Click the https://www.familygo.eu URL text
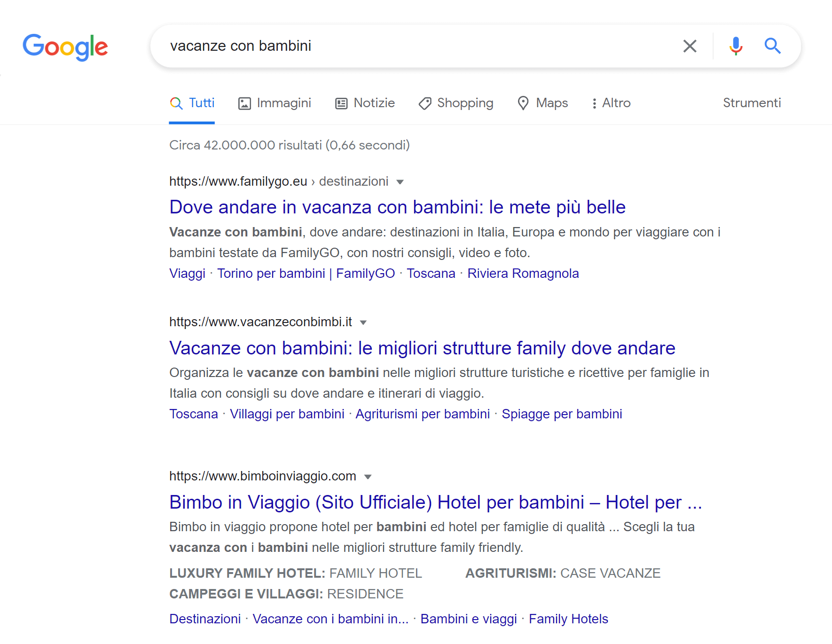Image resolution: width=832 pixels, height=644 pixels. pos(238,181)
